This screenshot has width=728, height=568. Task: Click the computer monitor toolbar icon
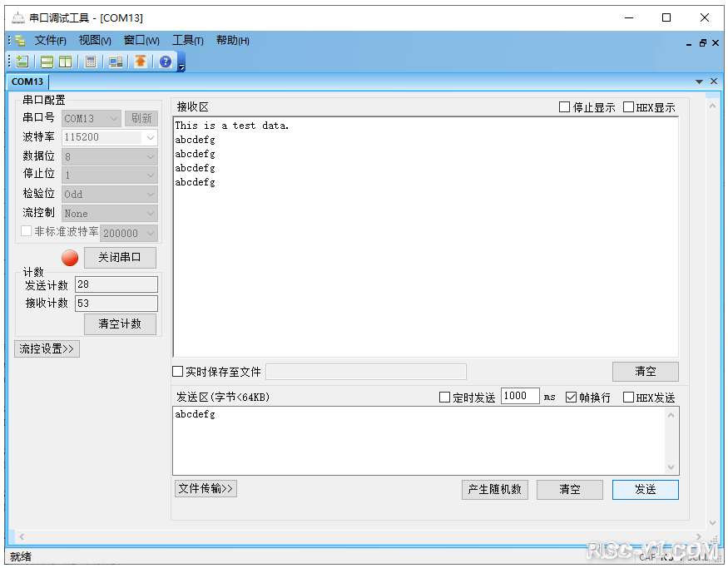[115, 61]
